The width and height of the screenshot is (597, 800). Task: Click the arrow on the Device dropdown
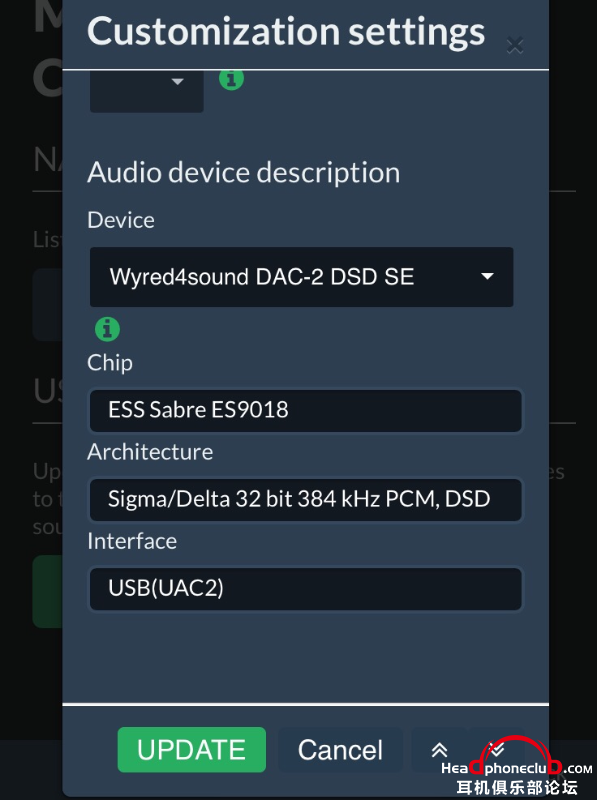point(487,277)
